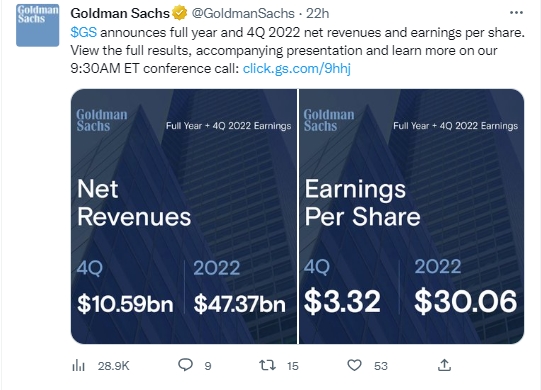
Task: Click the 9 replies count
Action: (208, 366)
